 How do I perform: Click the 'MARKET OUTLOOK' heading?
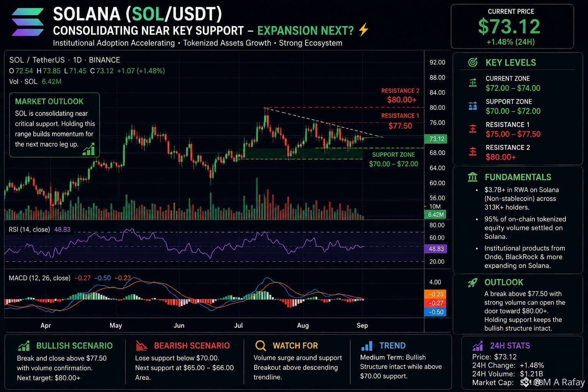point(49,101)
